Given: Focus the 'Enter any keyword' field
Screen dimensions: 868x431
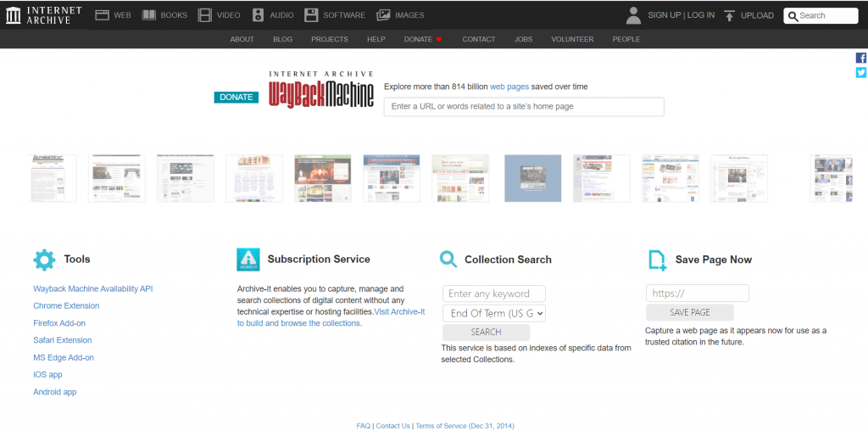Looking at the screenshot, I should [494, 294].
